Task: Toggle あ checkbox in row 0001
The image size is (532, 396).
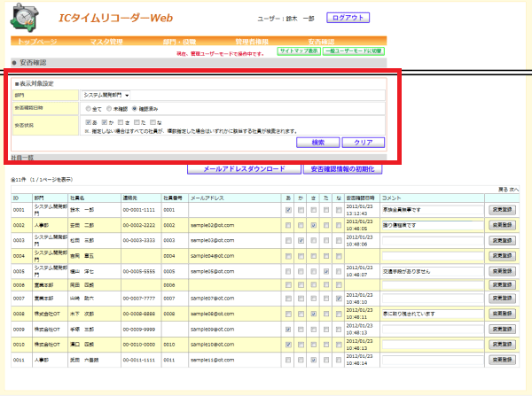Action: (288, 210)
